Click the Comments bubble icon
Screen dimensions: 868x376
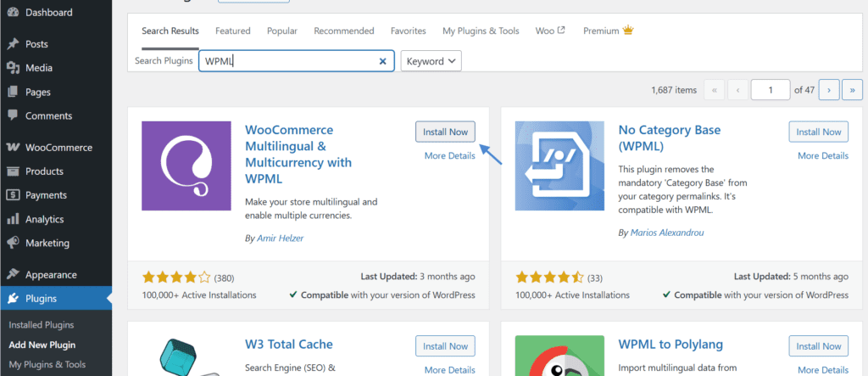point(14,116)
